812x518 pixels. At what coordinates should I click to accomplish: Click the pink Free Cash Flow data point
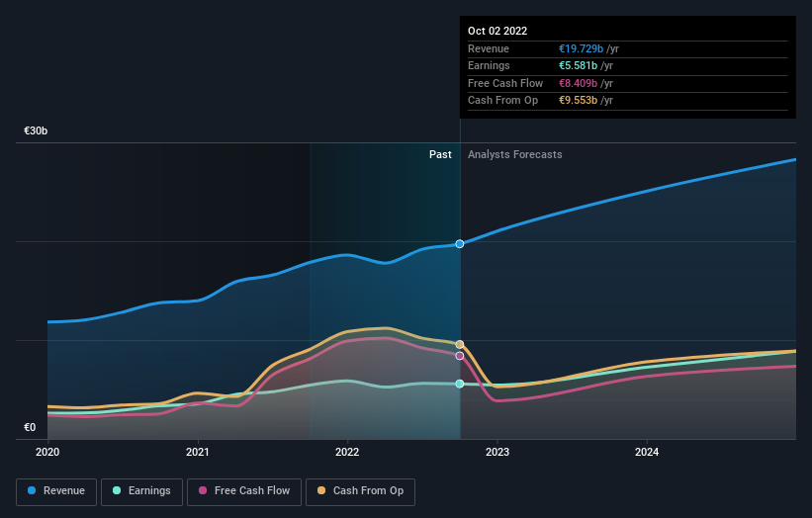(459, 356)
